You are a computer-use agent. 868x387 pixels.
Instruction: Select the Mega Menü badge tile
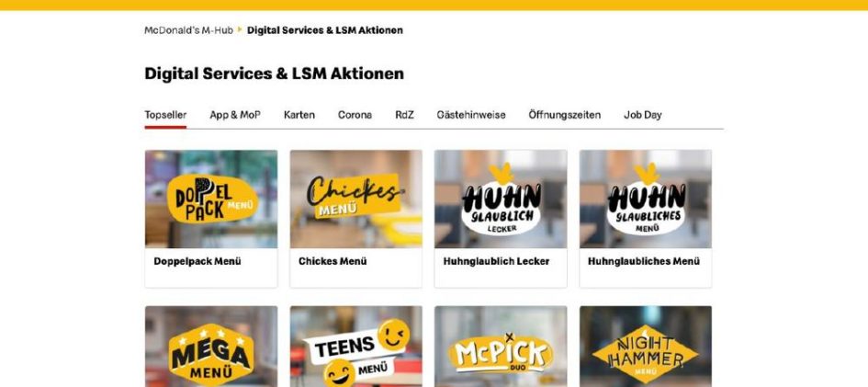(211, 347)
